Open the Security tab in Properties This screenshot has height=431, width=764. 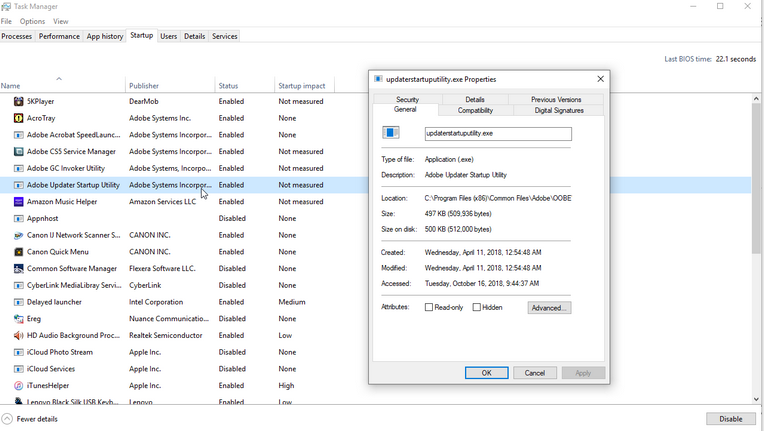pos(407,99)
